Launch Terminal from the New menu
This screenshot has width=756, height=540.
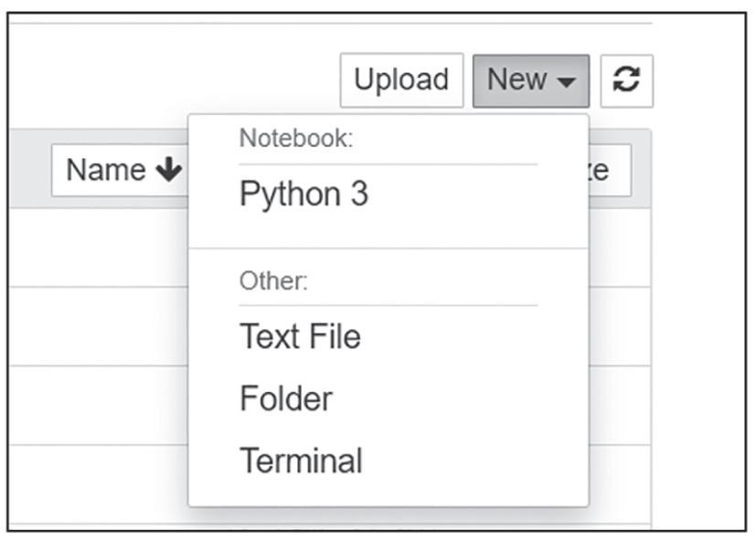(x=301, y=461)
